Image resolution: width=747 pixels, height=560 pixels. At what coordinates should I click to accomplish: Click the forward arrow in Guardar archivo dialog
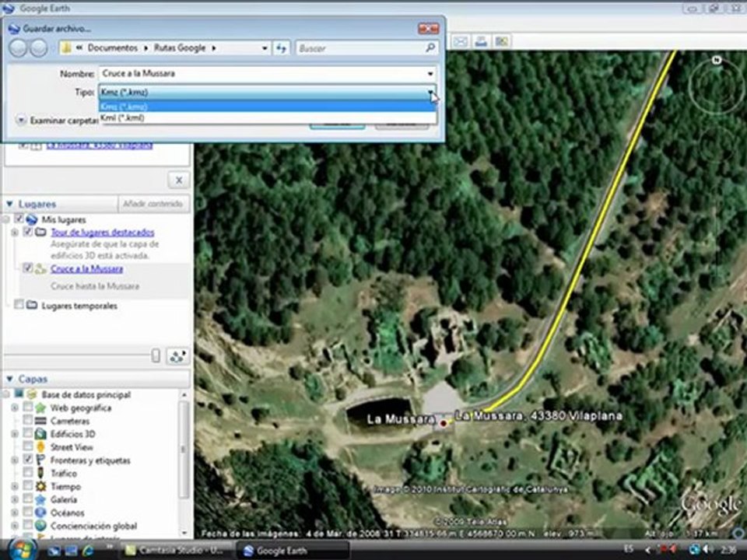tap(39, 48)
